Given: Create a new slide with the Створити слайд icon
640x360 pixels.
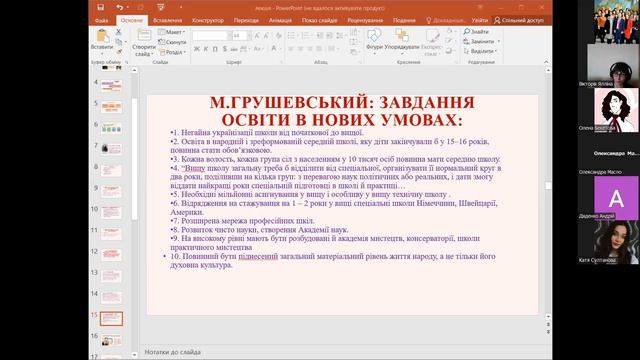Looking at the screenshot, I should tap(144, 36).
